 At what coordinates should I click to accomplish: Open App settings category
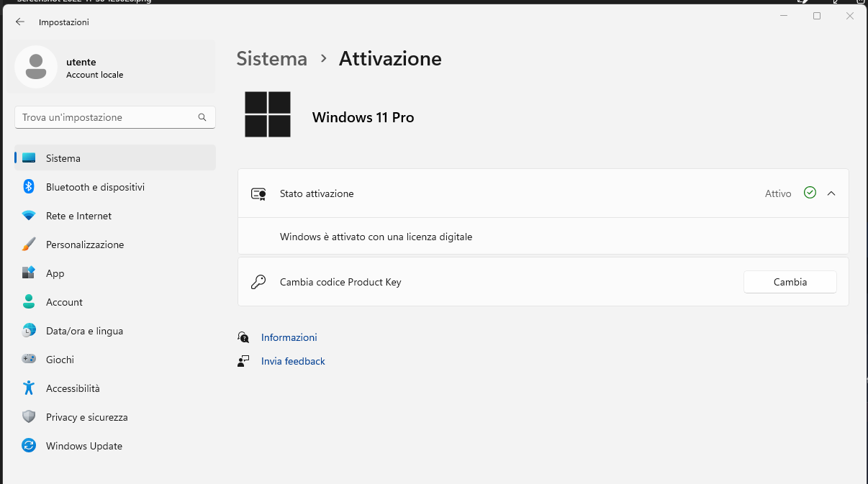pyautogui.click(x=115, y=273)
